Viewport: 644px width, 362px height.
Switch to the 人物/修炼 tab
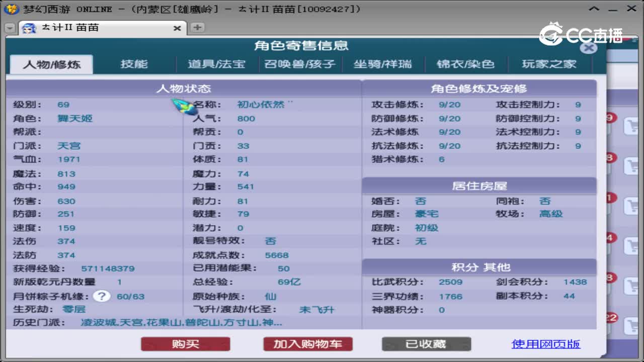click(x=51, y=64)
